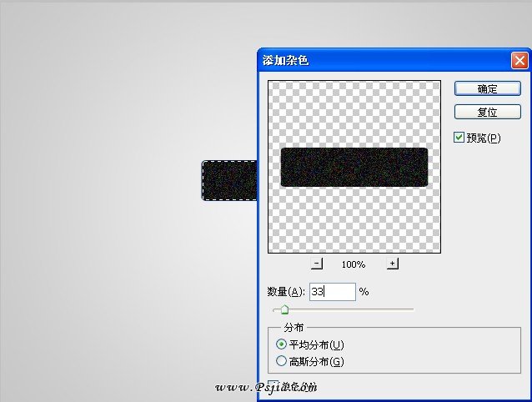Viewport: 532px width, 402px height.
Task: Close the 添加杂色 dialog with X
Action: tap(519, 61)
